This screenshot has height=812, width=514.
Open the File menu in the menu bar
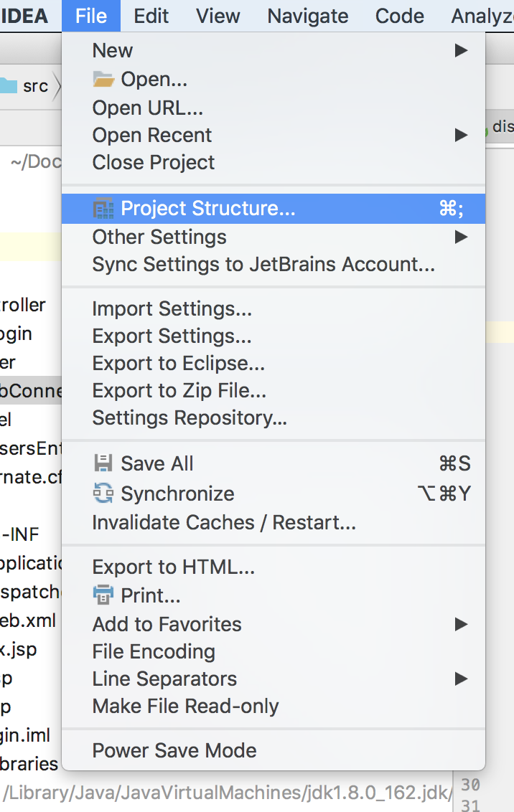91,16
